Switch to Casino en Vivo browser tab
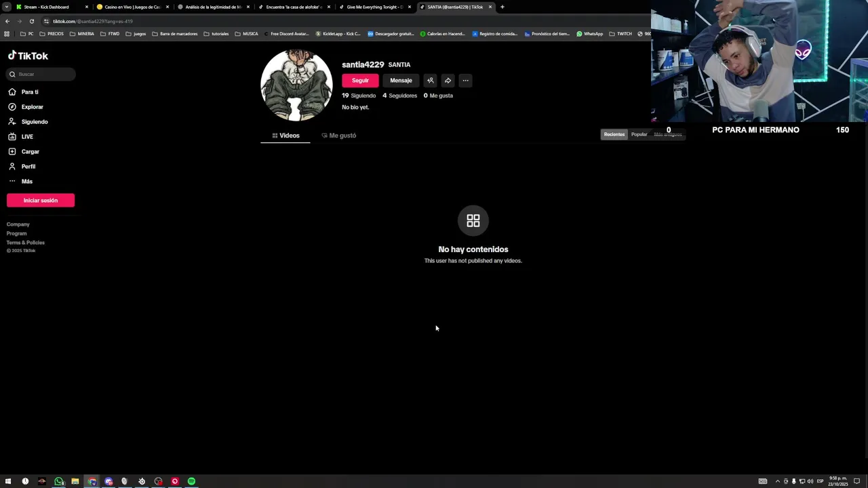 point(133,7)
